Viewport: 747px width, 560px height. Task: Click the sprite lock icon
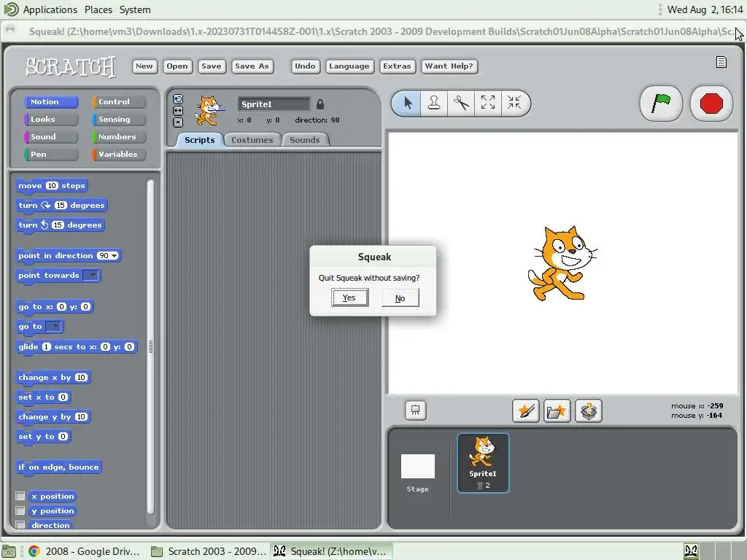coord(320,104)
